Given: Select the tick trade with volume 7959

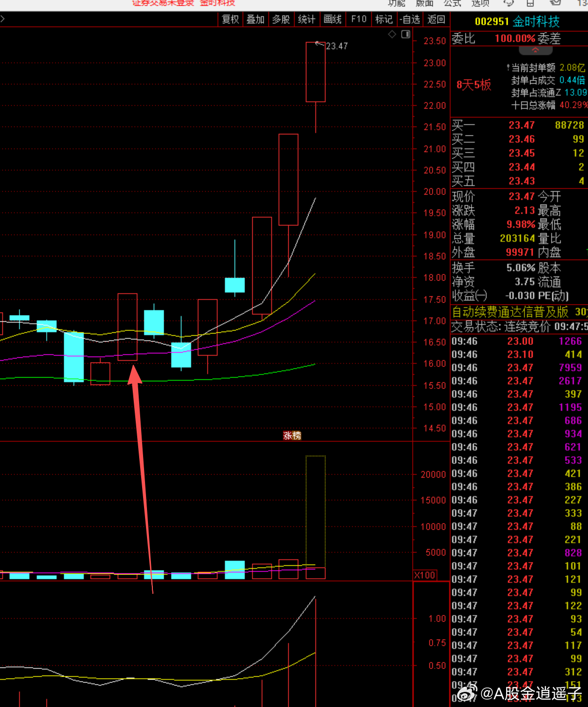Looking at the screenshot, I should click(517, 367).
